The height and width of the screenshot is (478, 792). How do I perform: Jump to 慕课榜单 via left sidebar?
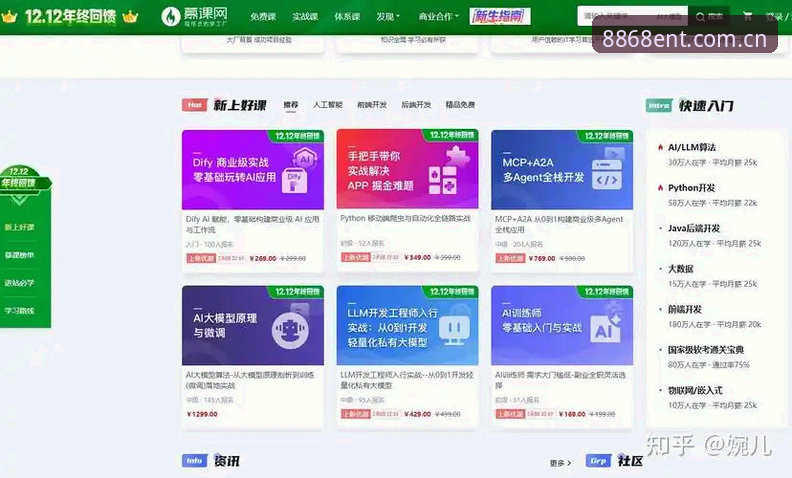19,255
